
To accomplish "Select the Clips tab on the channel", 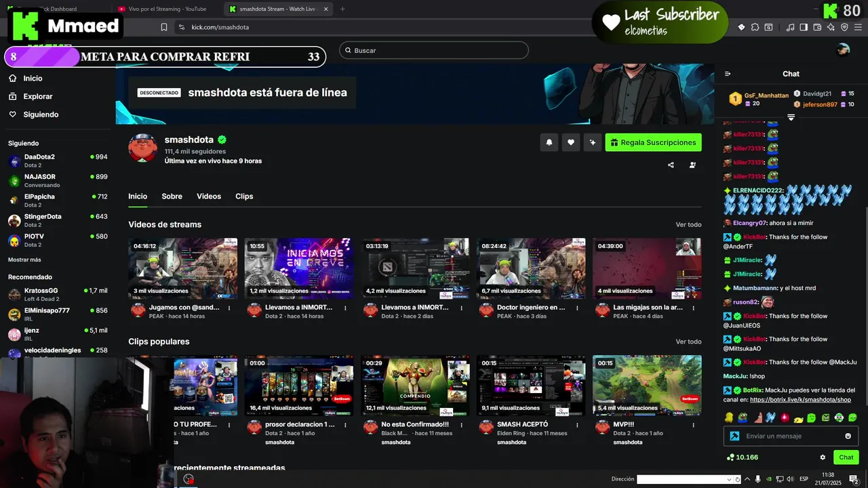I will pos(244,197).
